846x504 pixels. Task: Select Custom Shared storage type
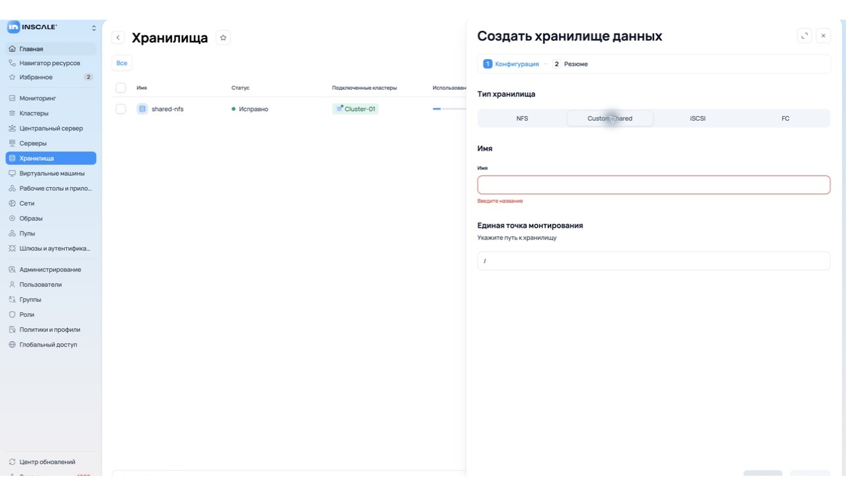coord(610,119)
